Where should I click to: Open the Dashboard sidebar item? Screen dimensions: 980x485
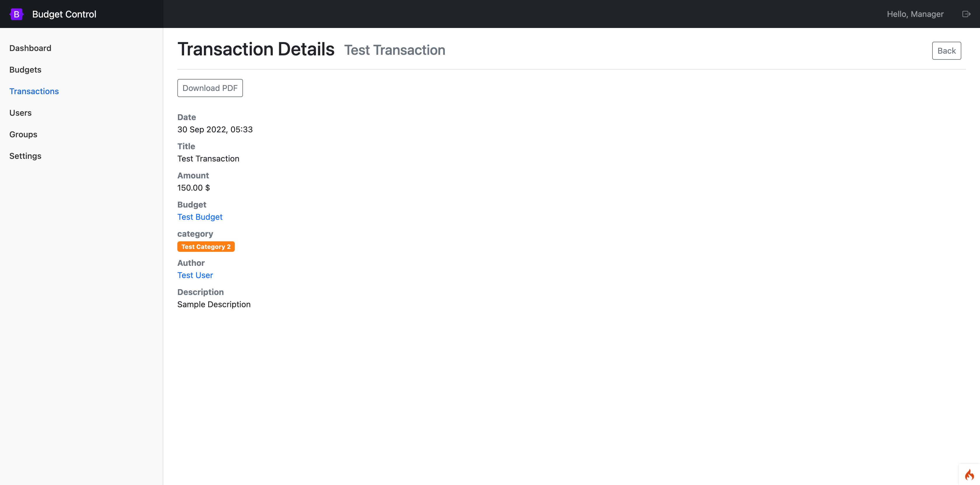click(x=30, y=48)
